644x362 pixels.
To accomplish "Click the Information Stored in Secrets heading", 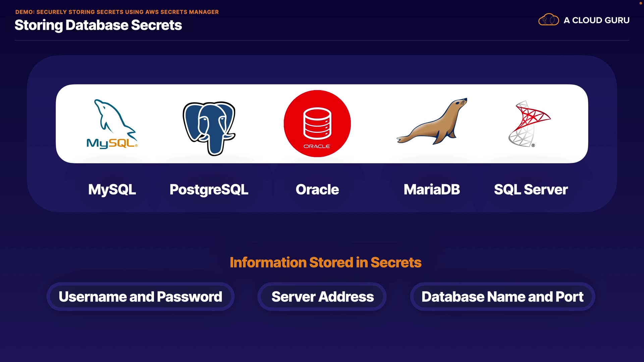I will point(325,262).
